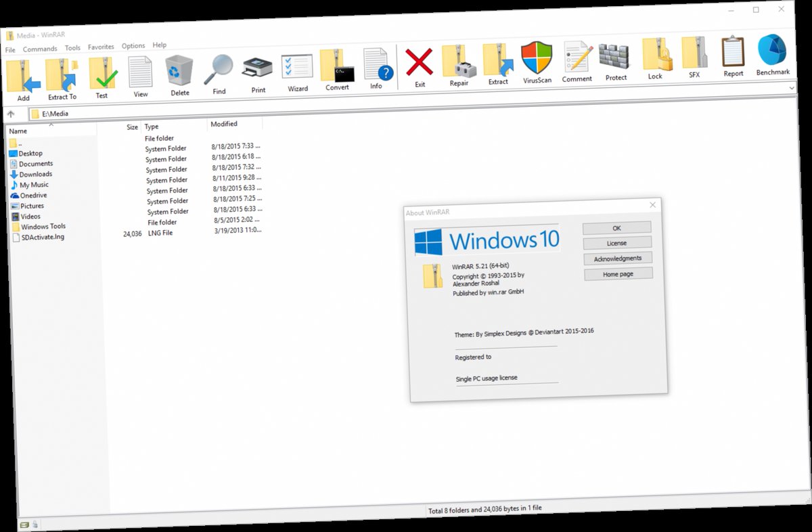Viewport: 812px width, 532px height.
Task: Open the Help menu
Action: 160,45
